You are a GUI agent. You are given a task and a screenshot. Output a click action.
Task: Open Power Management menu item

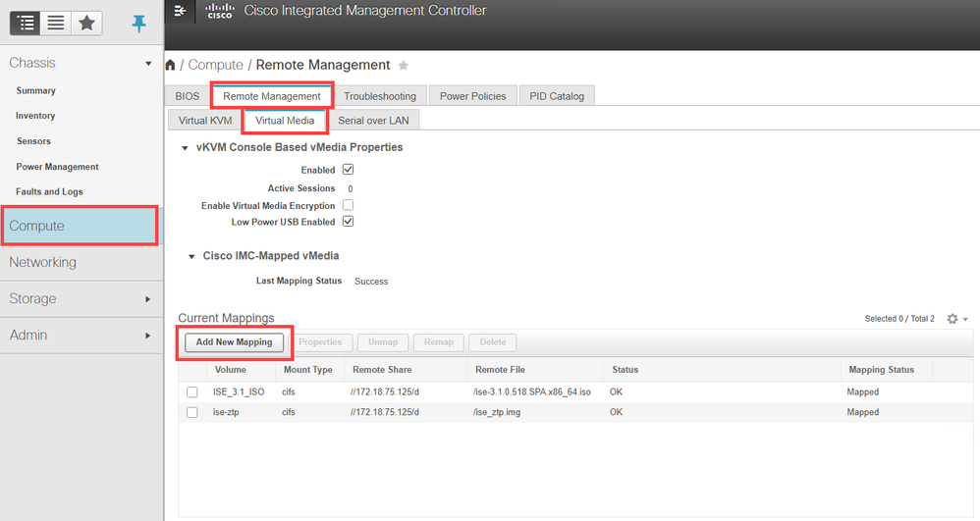point(58,167)
